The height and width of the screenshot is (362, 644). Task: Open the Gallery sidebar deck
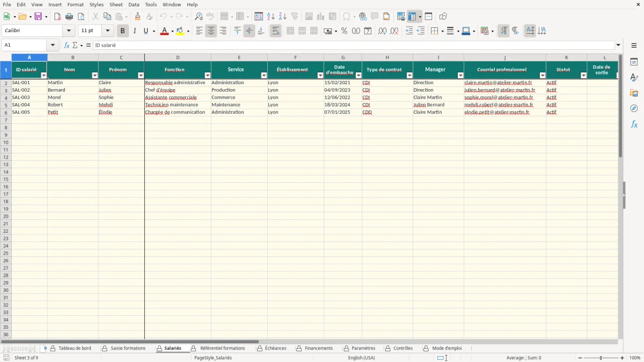point(634,93)
